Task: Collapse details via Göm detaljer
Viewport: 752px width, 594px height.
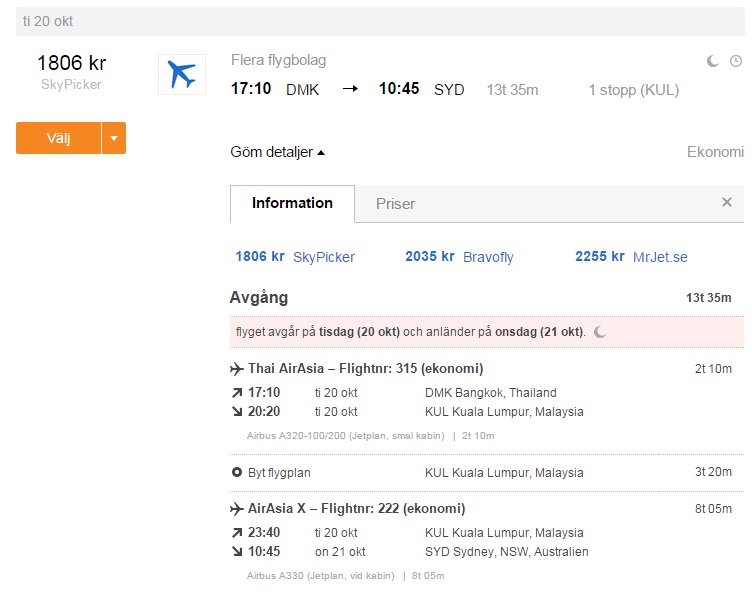Action: 278,152
